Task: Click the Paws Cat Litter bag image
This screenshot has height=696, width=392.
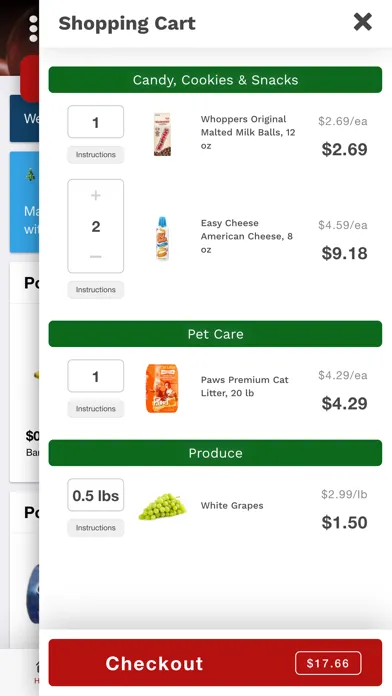Action: tap(162, 388)
